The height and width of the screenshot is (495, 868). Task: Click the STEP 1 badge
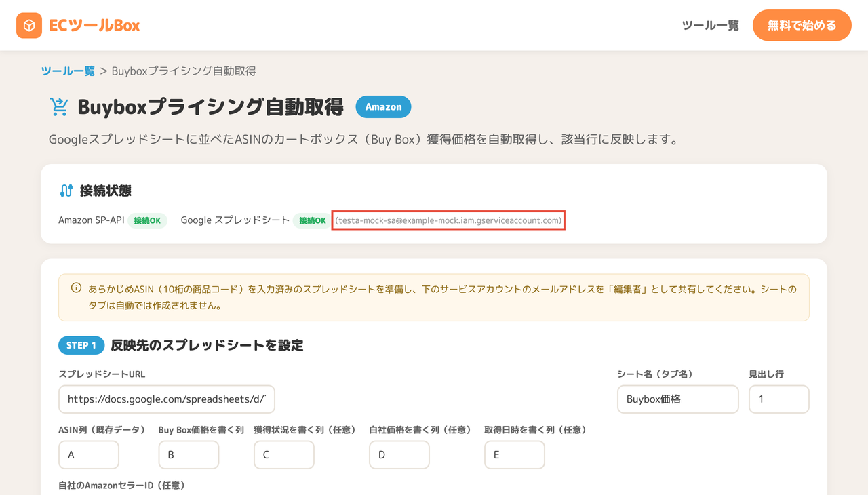tap(81, 345)
